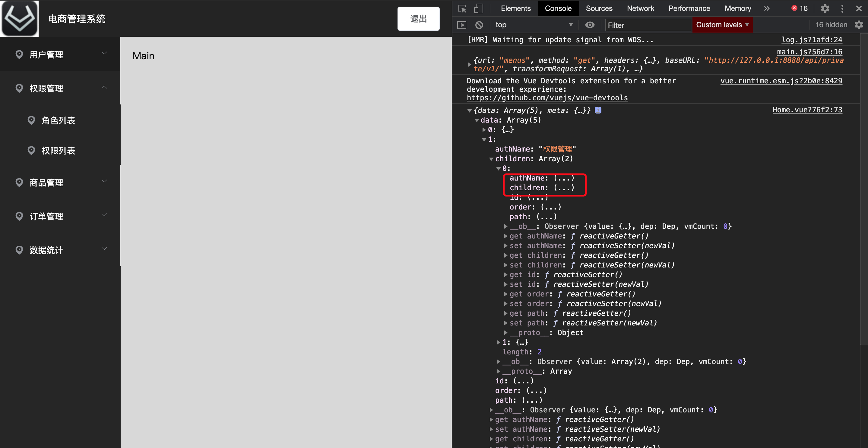868x448 pixels.
Task: Expand the logged url menus request object
Action: pos(469,64)
